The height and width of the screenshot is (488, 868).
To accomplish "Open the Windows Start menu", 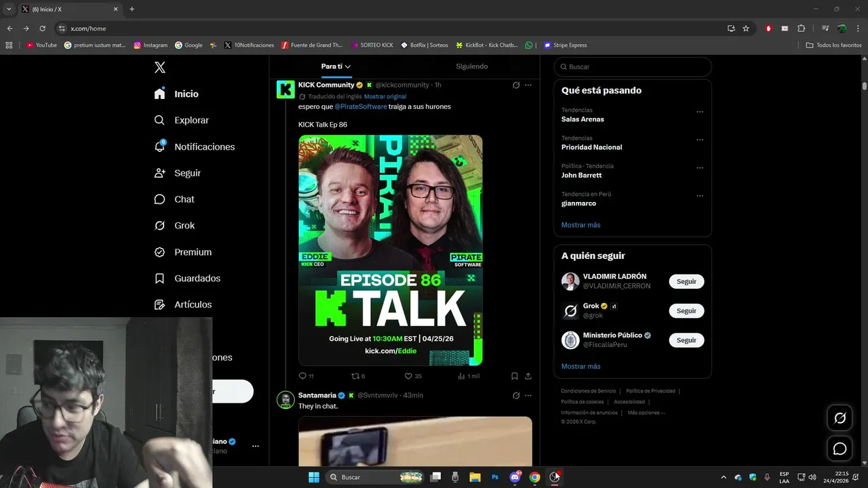I will 314,477.
